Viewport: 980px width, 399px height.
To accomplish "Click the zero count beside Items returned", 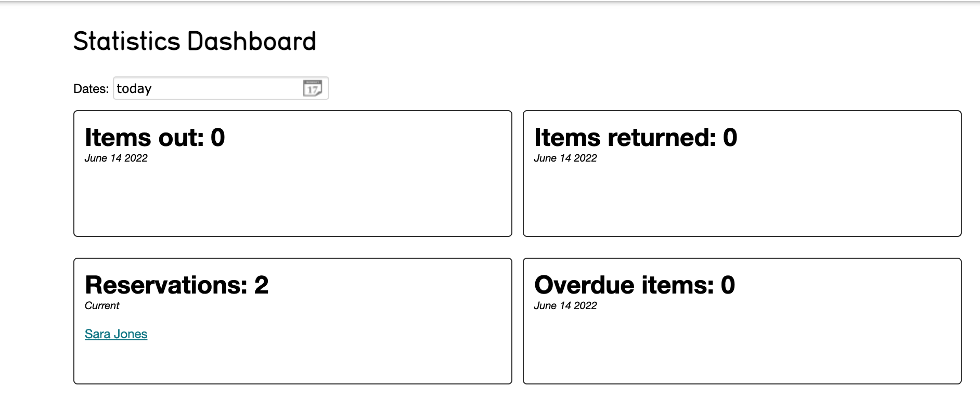I will 730,138.
